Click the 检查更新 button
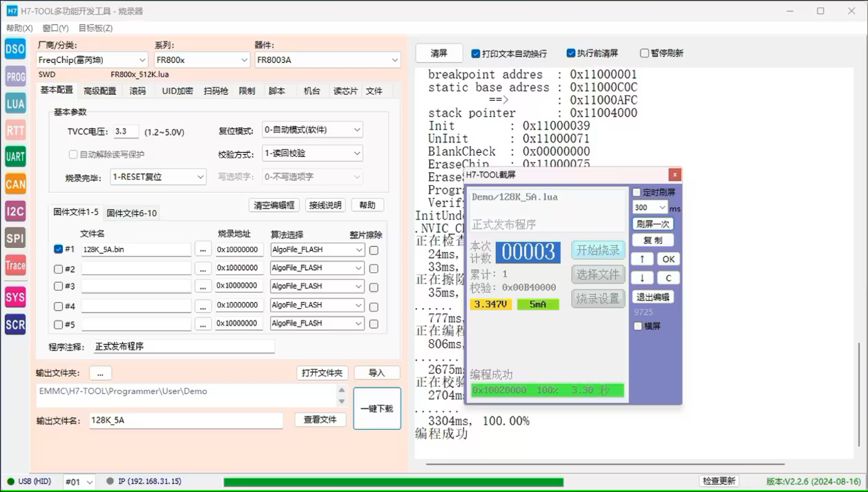This screenshot has height=492, width=868. tap(719, 481)
